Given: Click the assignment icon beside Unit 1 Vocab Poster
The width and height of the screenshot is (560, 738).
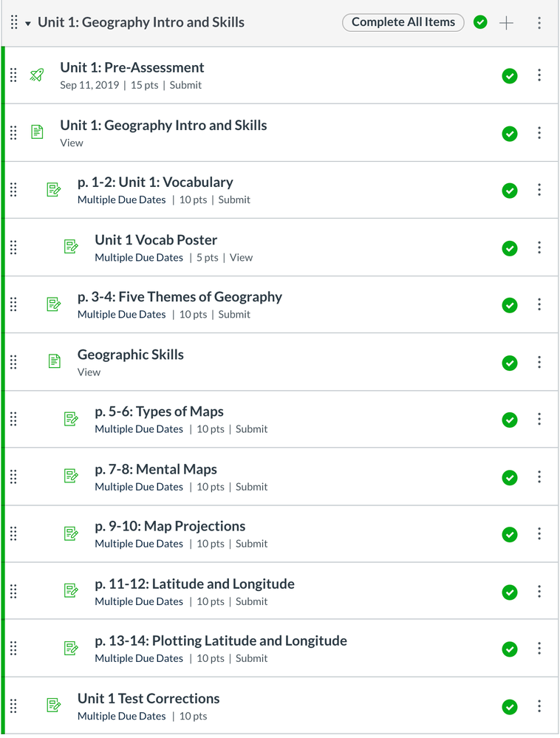Looking at the screenshot, I should (x=71, y=247).
